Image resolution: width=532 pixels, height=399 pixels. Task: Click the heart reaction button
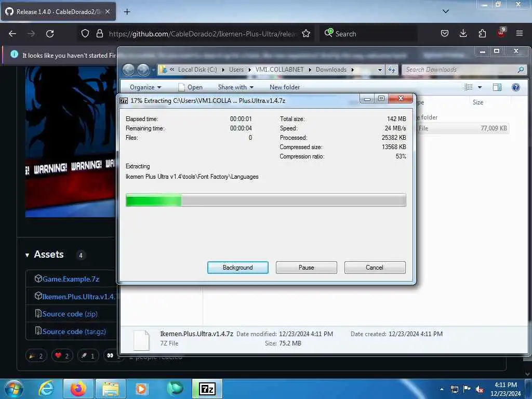(x=62, y=355)
